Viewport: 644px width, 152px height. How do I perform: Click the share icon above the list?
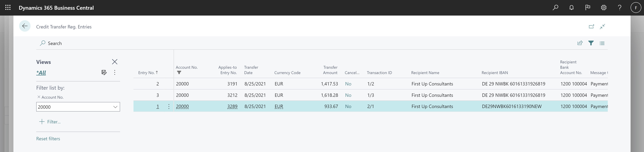click(580, 43)
